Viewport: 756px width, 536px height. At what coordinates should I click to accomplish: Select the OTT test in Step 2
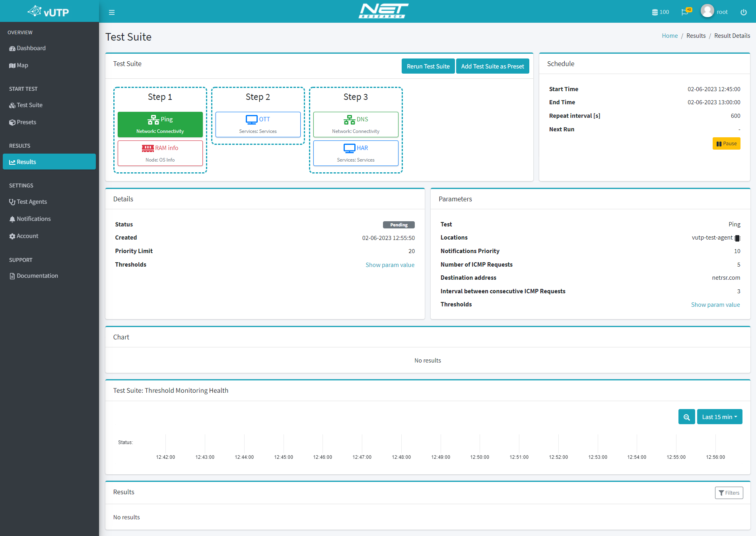click(x=258, y=125)
